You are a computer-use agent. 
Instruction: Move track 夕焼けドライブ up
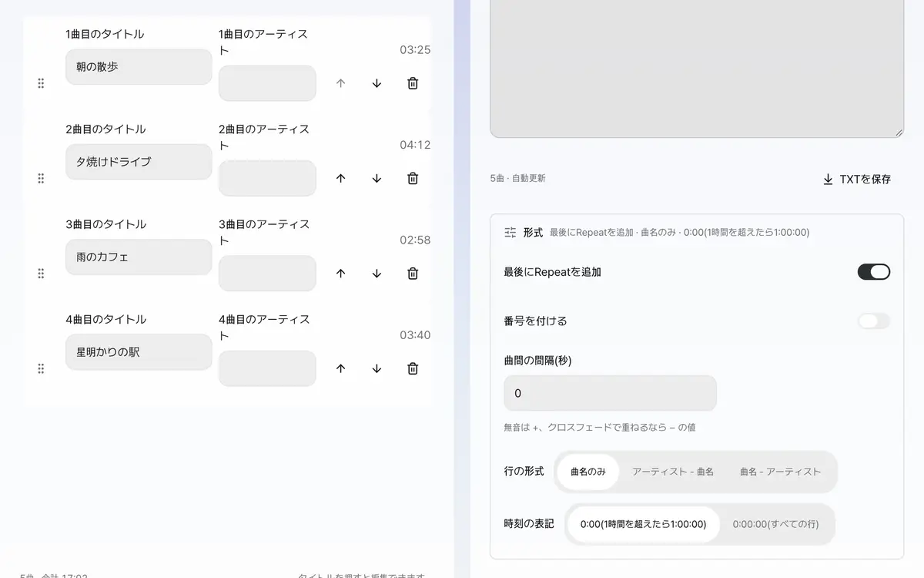coord(340,178)
